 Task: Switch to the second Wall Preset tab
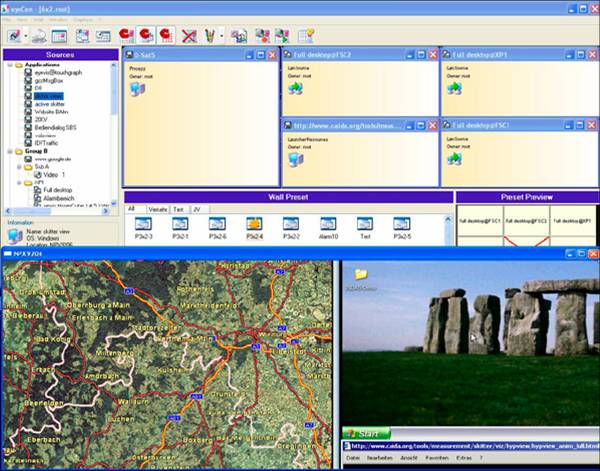[158, 209]
